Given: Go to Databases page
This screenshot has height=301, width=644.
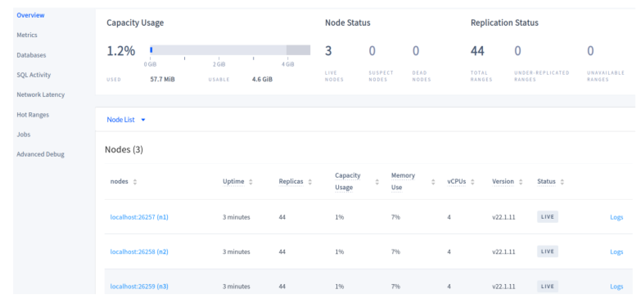Looking at the screenshot, I should [31, 55].
